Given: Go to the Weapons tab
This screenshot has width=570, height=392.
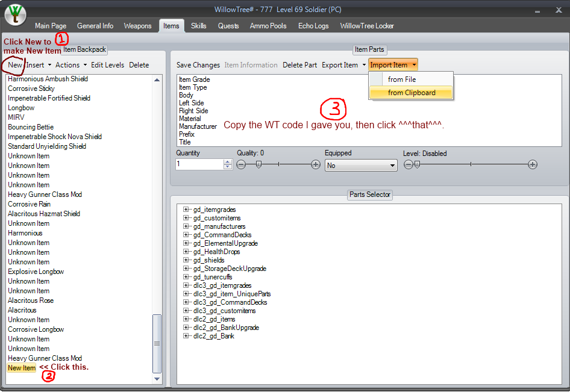Looking at the screenshot, I should pos(137,26).
